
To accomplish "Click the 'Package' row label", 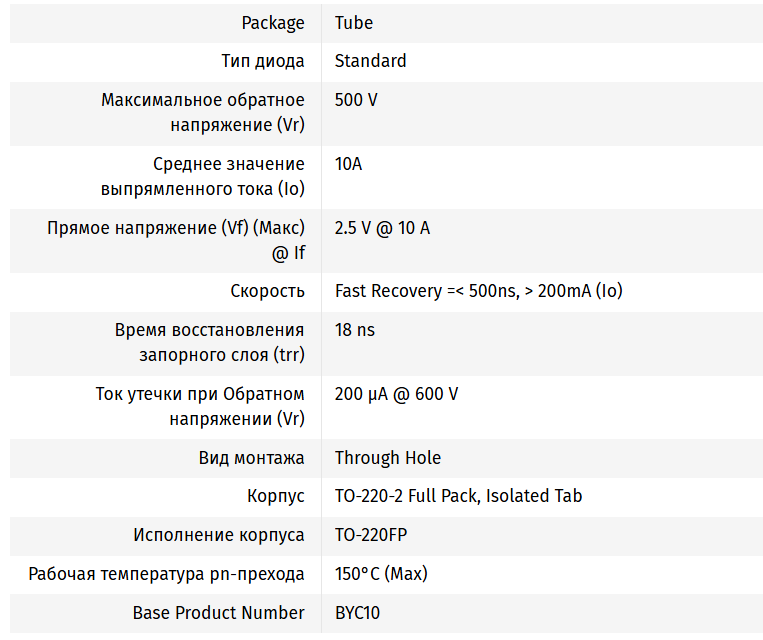I will click(273, 23).
